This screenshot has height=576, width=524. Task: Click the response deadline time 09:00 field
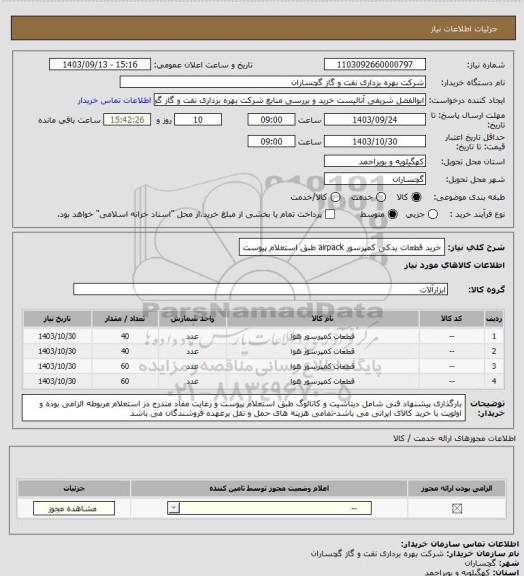coord(271,120)
